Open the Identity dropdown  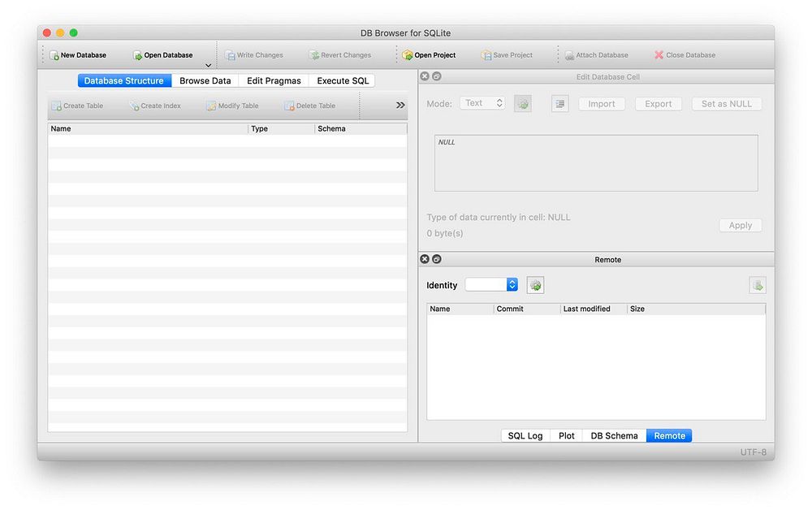[491, 284]
